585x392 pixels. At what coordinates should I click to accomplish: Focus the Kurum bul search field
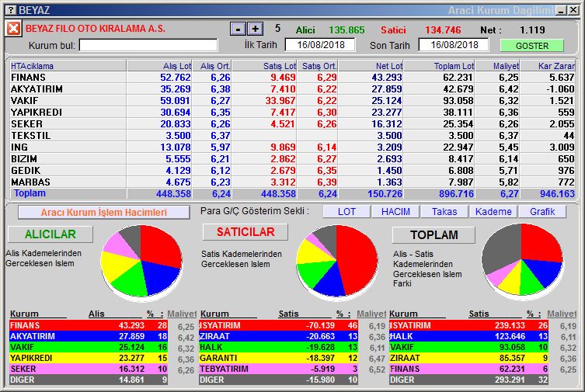click(148, 46)
